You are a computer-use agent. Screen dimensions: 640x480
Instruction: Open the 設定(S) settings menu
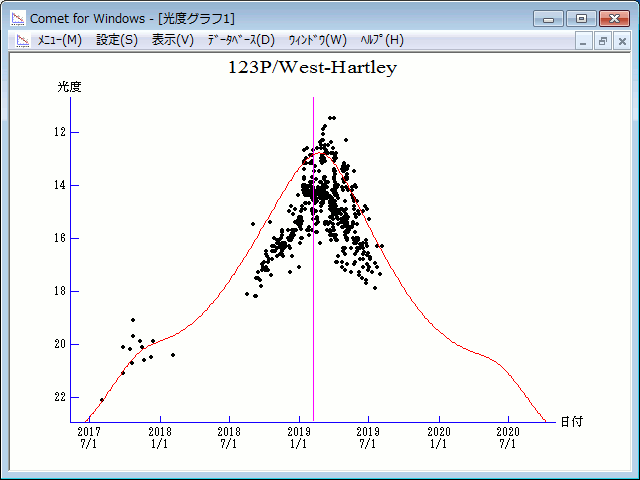coord(117,40)
